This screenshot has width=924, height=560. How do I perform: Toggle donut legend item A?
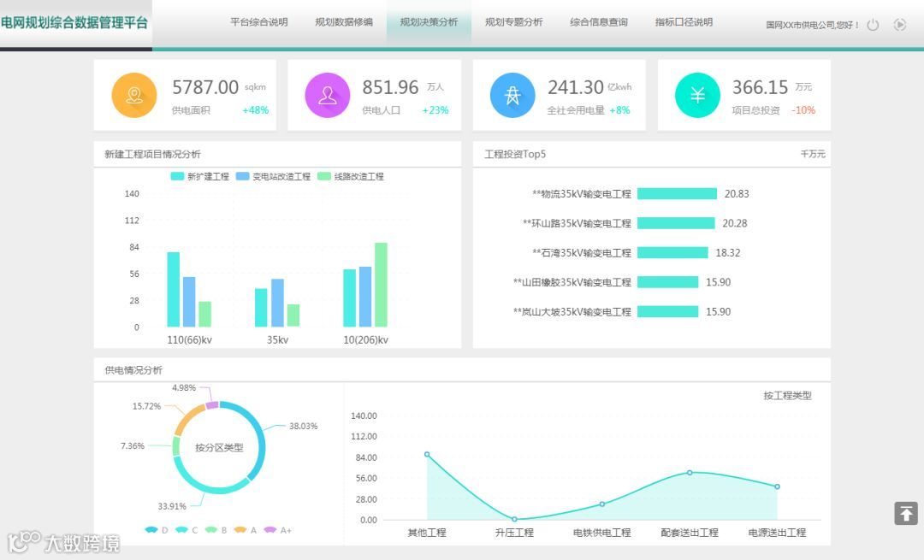pyautogui.click(x=246, y=530)
